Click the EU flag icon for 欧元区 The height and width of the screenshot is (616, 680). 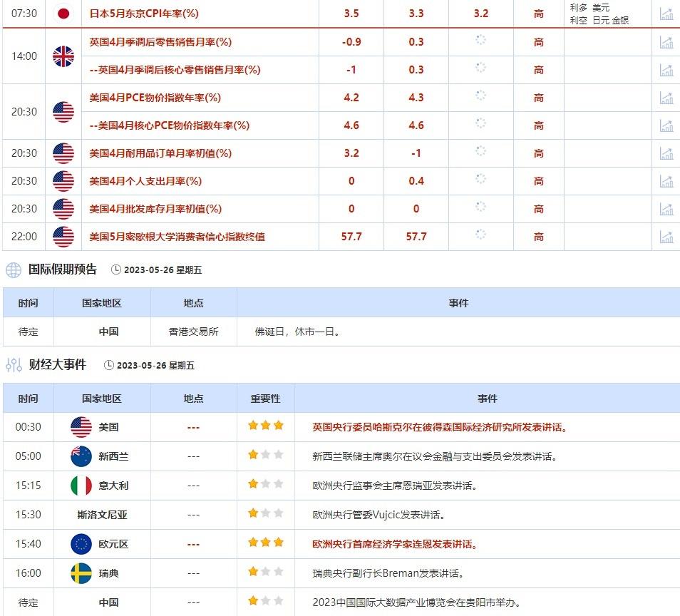tap(81, 544)
